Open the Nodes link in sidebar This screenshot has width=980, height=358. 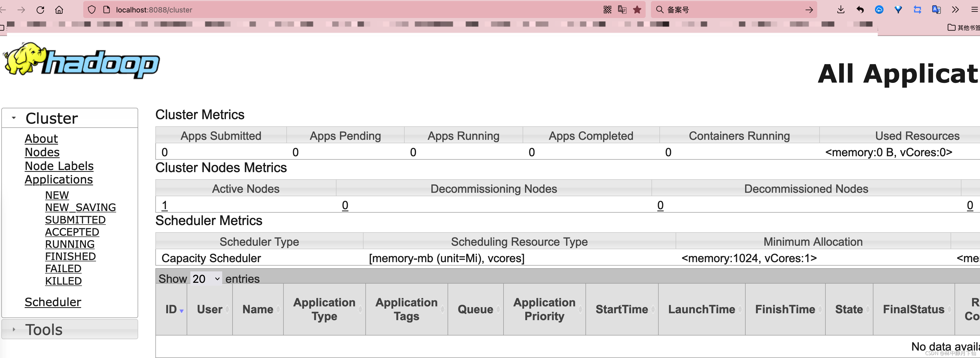[x=42, y=153]
